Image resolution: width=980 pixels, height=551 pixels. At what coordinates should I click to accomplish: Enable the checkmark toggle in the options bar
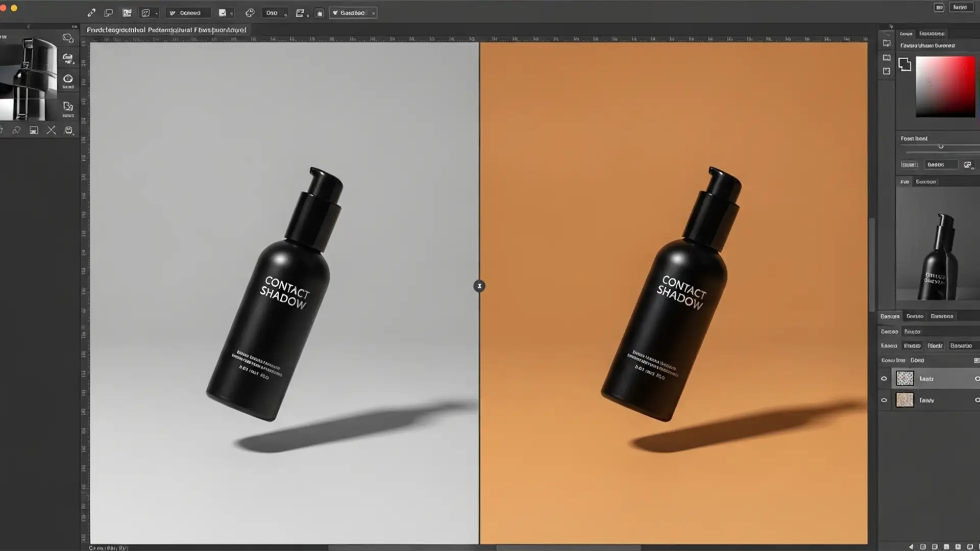[x=222, y=13]
